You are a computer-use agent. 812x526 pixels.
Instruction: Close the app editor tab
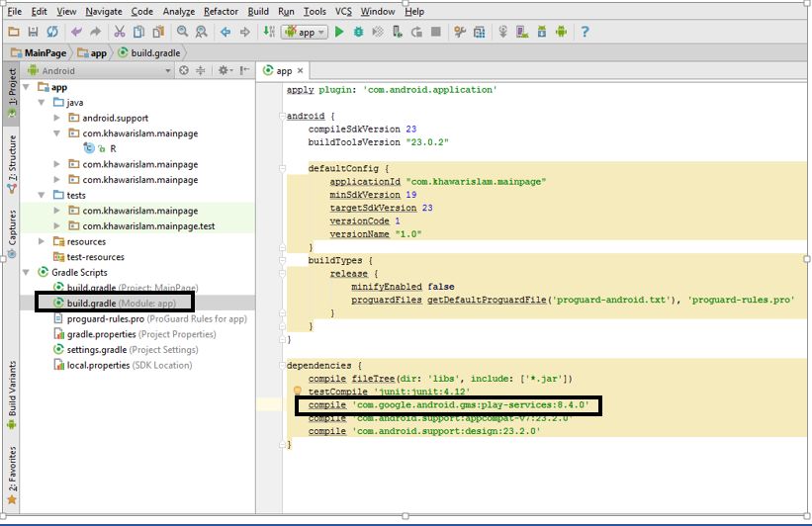tap(301, 71)
